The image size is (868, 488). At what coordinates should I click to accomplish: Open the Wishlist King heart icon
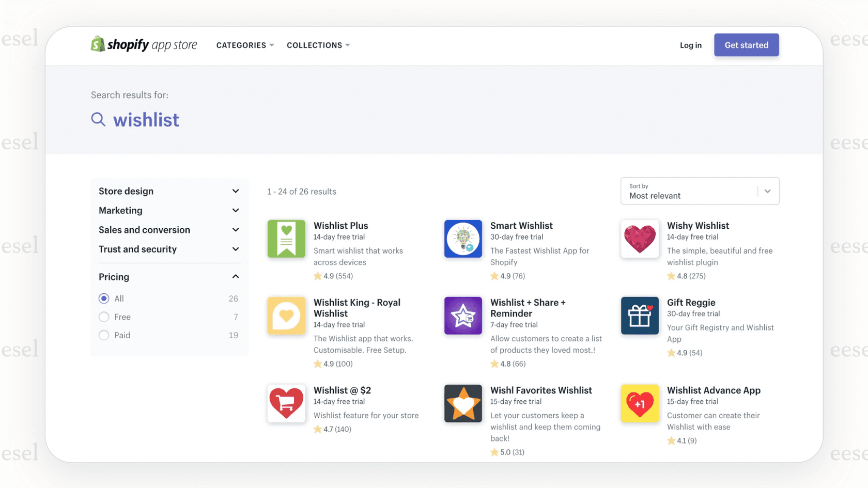286,316
